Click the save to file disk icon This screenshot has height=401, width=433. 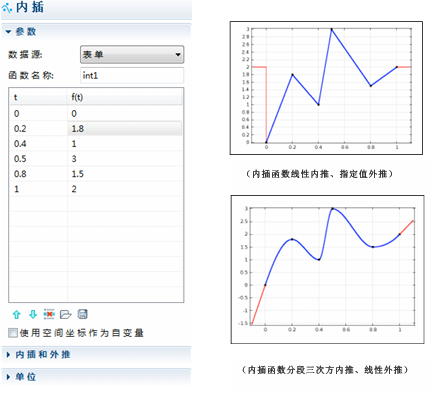click(x=82, y=314)
